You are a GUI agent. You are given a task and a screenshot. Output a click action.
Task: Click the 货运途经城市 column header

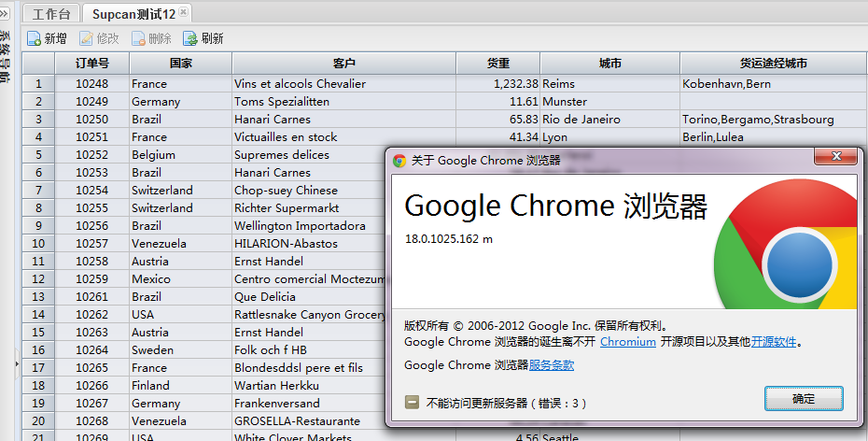tap(774, 64)
